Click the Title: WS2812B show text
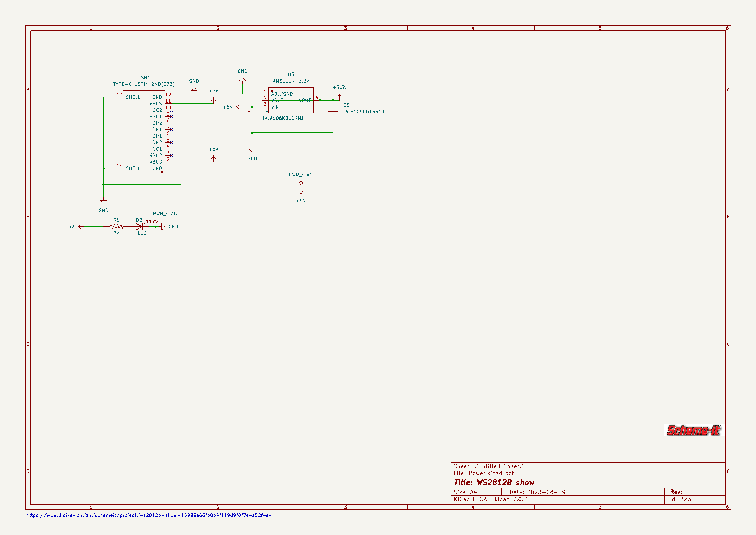The image size is (756, 535). coord(494,483)
